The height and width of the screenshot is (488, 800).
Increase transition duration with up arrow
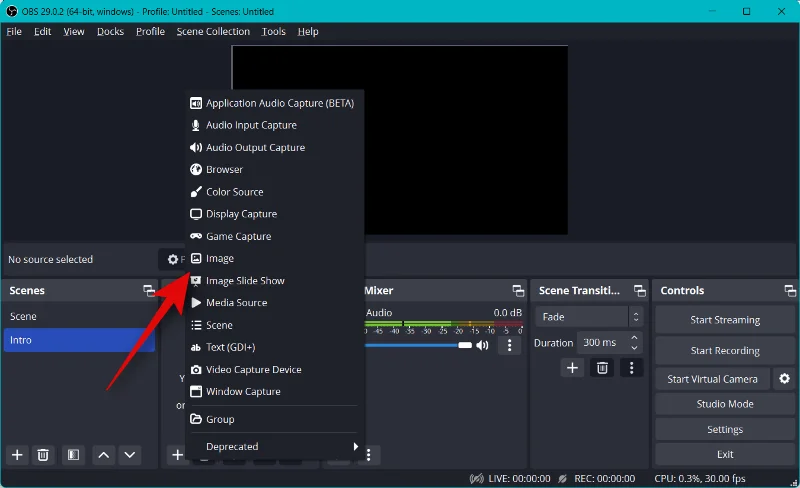634,338
